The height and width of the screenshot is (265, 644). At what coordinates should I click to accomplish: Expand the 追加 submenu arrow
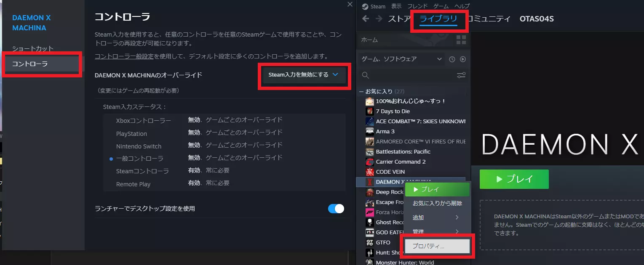[x=457, y=217]
